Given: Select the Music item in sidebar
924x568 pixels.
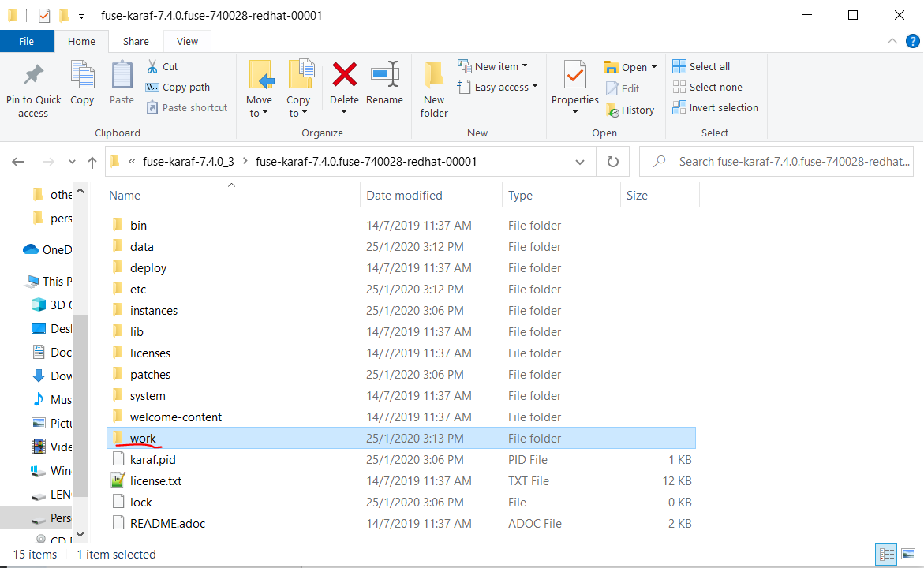Looking at the screenshot, I should point(52,399).
